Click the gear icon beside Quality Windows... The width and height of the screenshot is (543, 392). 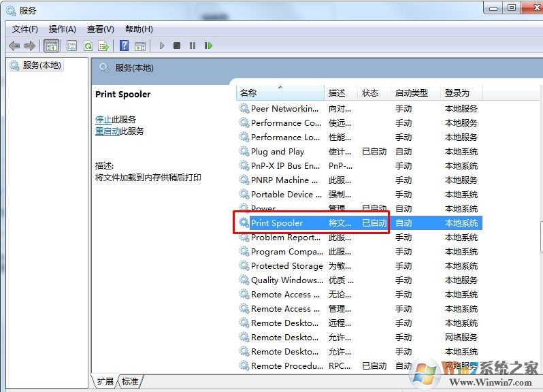pyautogui.click(x=244, y=280)
